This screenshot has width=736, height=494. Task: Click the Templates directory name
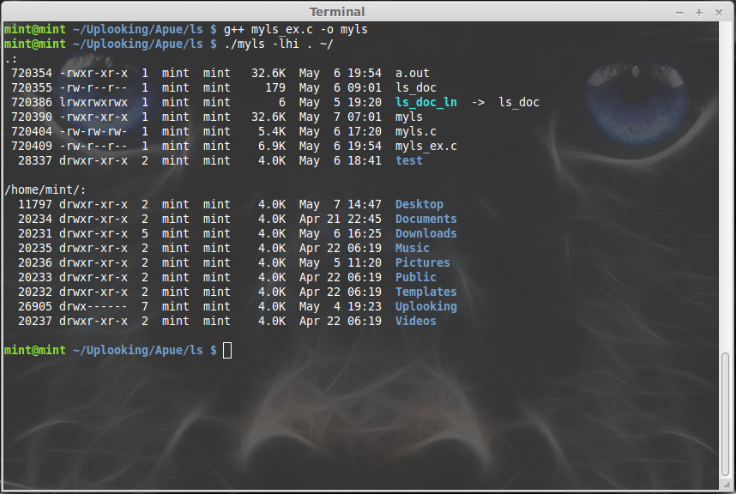426,292
